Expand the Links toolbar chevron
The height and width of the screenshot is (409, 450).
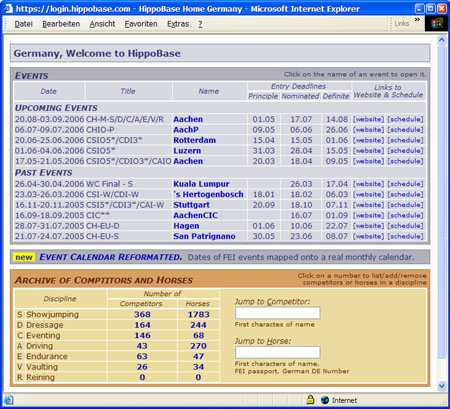pos(417,20)
